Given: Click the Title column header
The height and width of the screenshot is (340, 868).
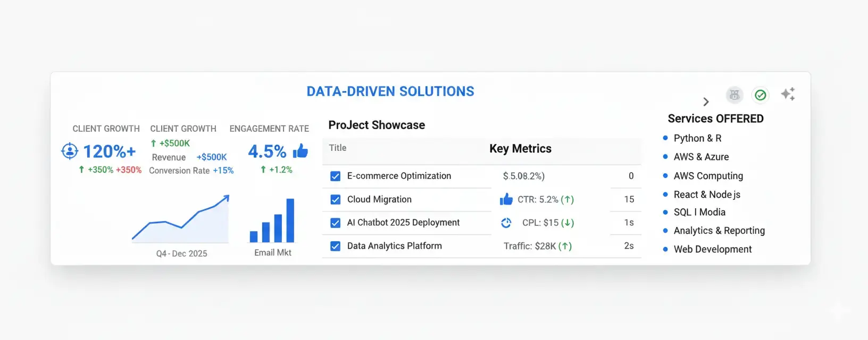Looking at the screenshot, I should point(338,148).
